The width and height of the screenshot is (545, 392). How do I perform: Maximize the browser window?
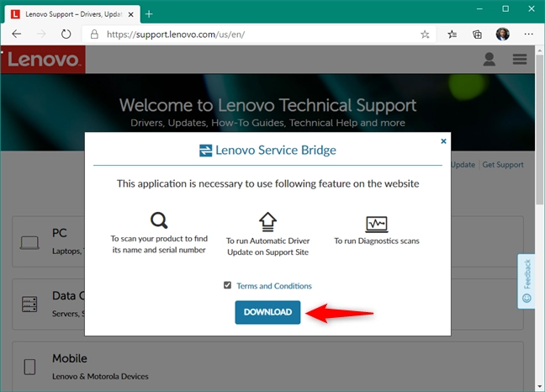(x=505, y=8)
